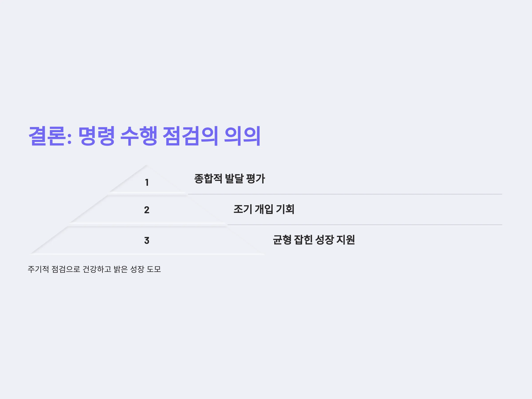Image resolution: width=532 pixels, height=399 pixels.
Task: Click the '조기 개입 기회' label
Action: click(264, 209)
